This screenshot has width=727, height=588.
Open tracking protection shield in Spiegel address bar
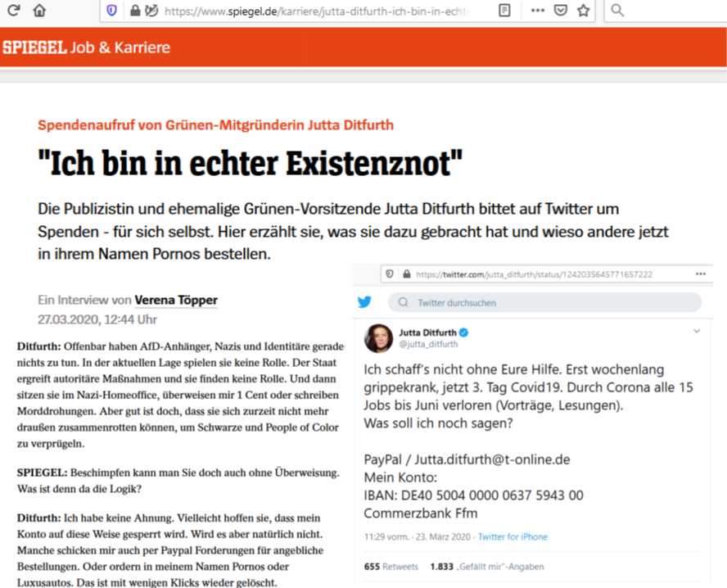[111, 10]
